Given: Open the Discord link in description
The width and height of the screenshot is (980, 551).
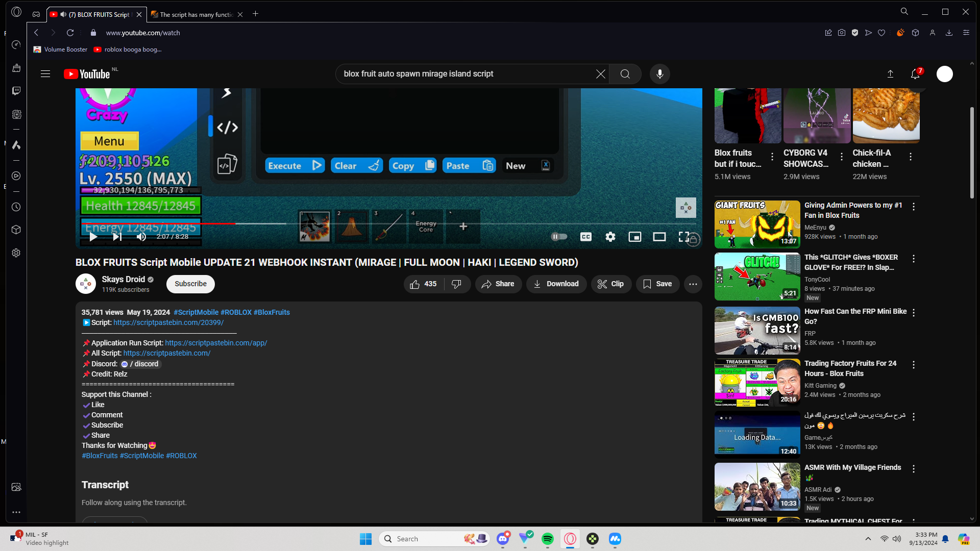Looking at the screenshot, I should click(140, 364).
